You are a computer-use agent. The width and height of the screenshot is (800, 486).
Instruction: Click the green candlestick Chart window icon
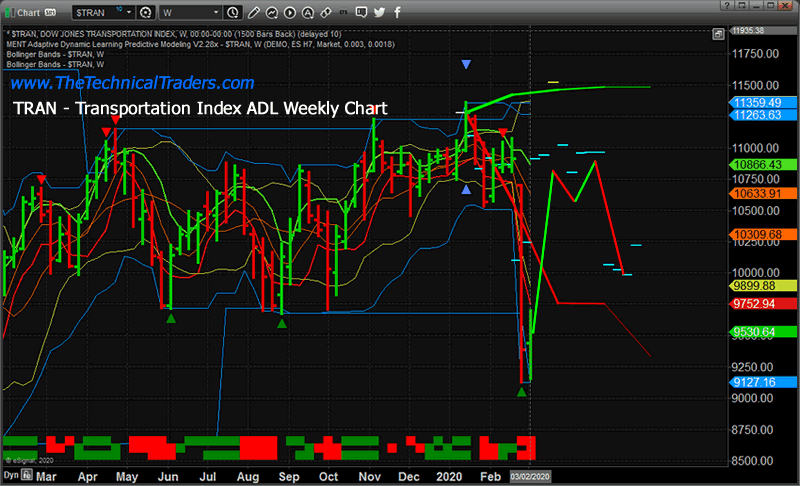click(9, 11)
